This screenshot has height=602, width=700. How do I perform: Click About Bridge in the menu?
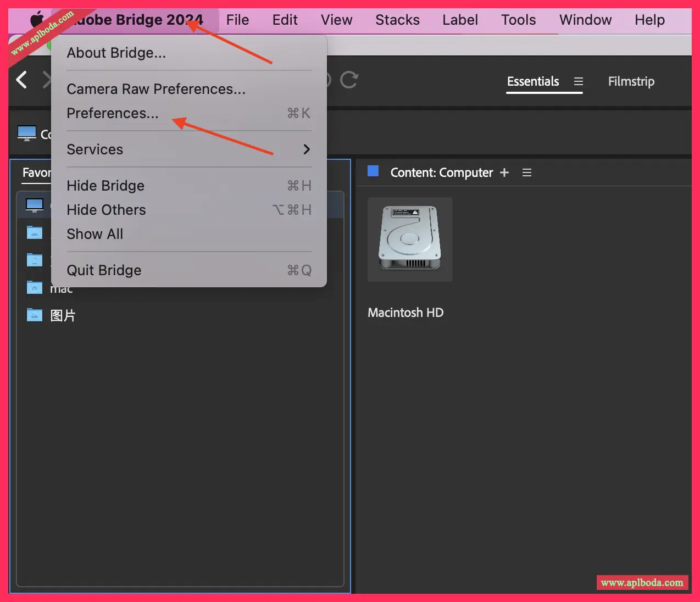116,52
